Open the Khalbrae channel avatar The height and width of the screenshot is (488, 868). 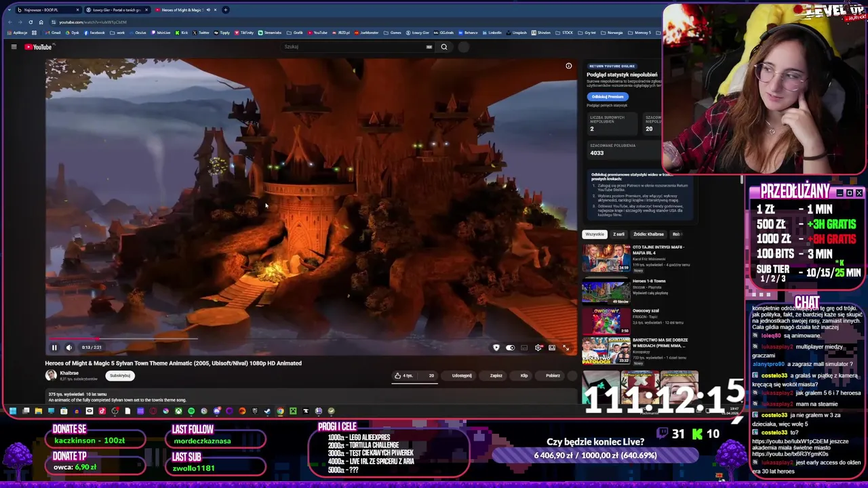tap(51, 375)
